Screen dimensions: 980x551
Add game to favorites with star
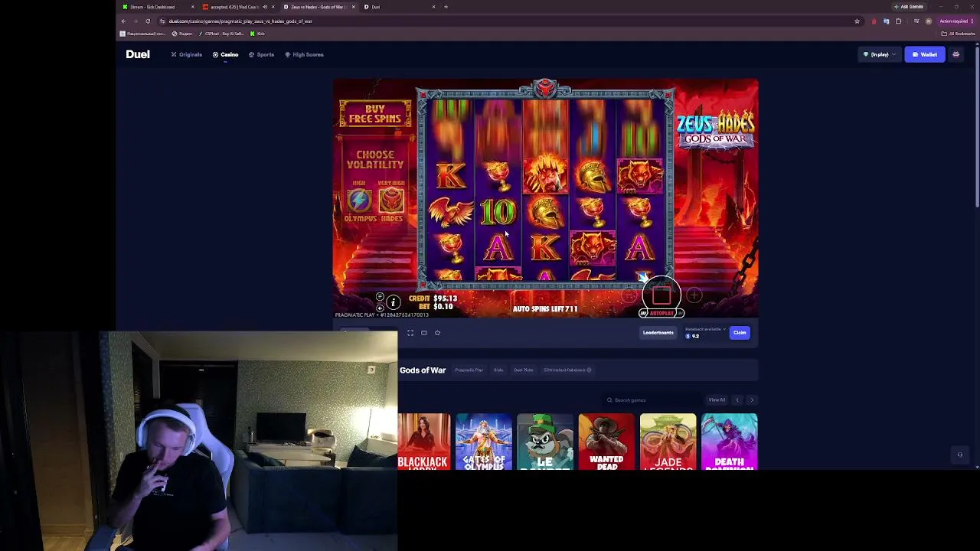[x=437, y=333]
